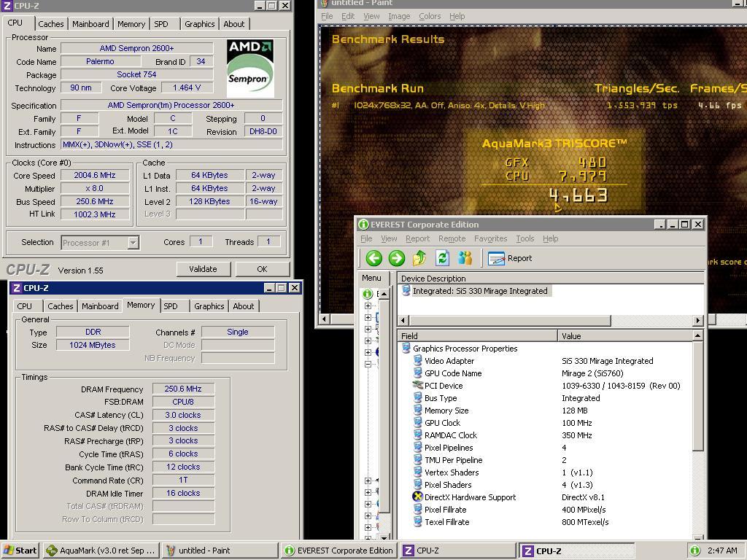
Task: Click the icon beside Bus Type row
Action: pyautogui.click(x=418, y=397)
